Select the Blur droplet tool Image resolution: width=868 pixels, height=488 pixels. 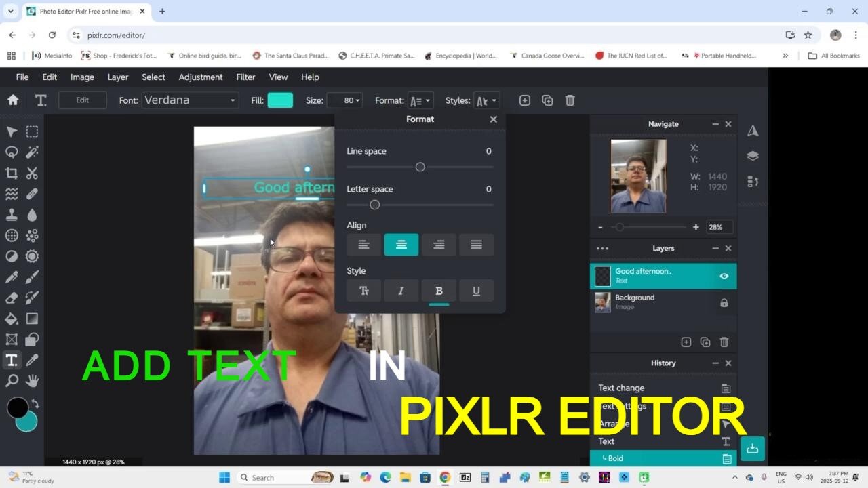pos(32,214)
